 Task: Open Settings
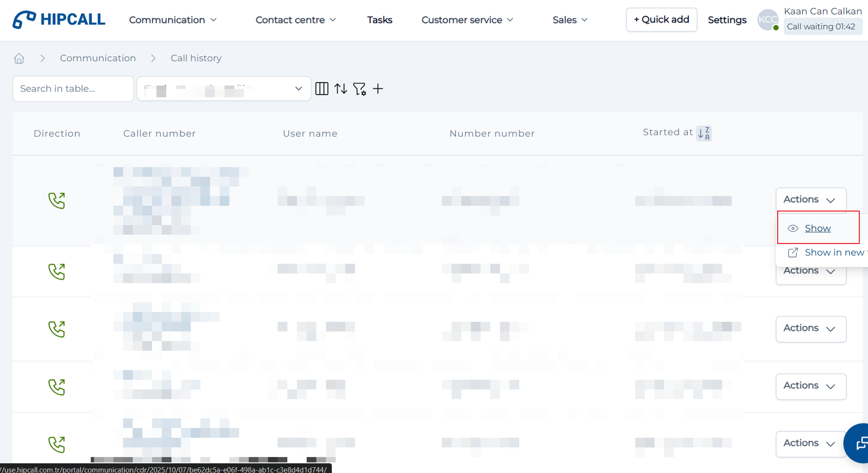(x=727, y=20)
